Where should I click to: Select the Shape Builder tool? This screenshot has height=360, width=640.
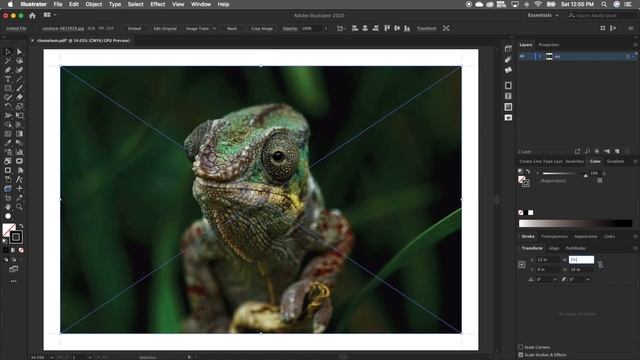[8, 124]
